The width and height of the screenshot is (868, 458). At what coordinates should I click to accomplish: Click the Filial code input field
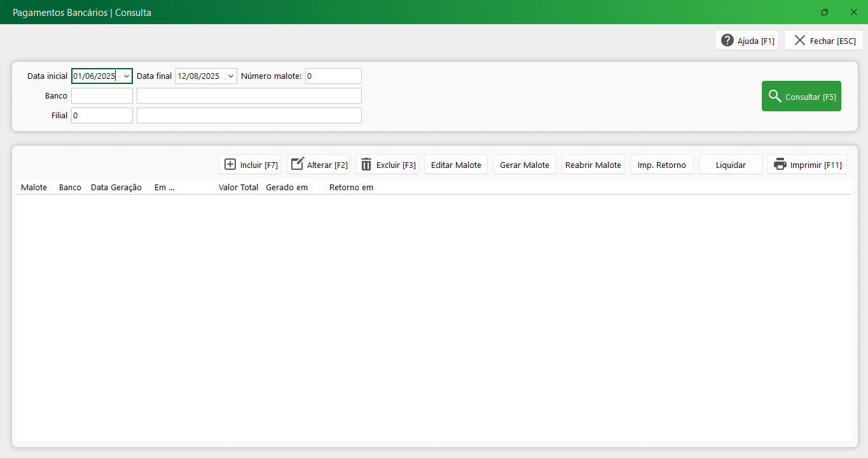tap(102, 116)
